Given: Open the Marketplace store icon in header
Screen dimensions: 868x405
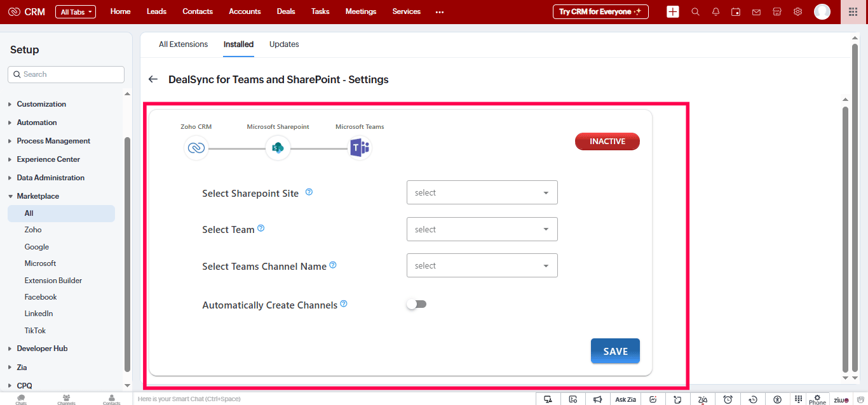Looking at the screenshot, I should pos(776,12).
